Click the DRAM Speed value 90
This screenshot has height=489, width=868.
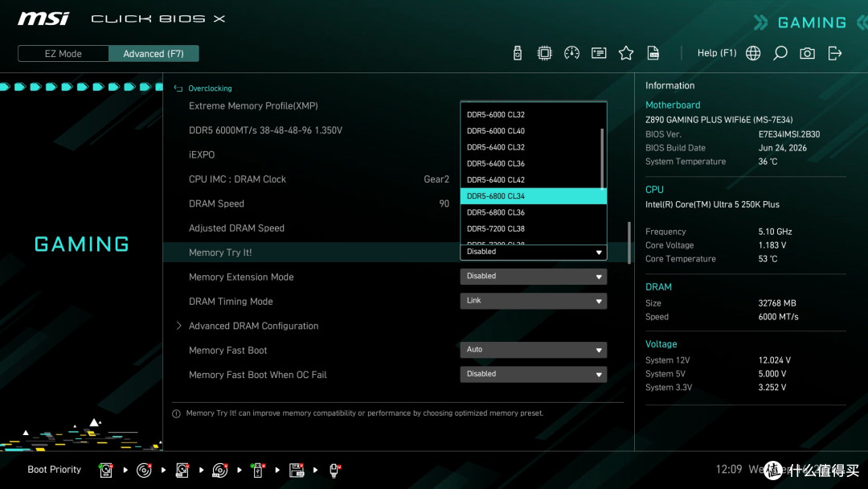coord(444,203)
